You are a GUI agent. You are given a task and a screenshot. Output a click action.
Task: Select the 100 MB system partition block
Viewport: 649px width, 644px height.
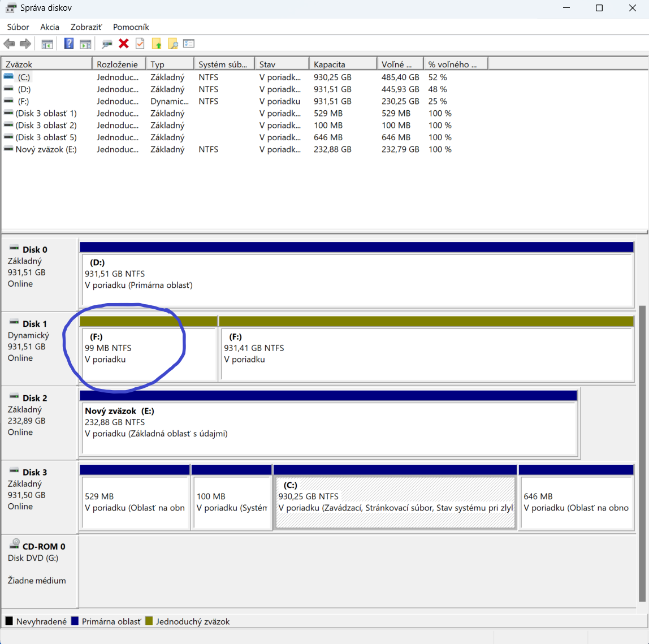pyautogui.click(x=231, y=498)
